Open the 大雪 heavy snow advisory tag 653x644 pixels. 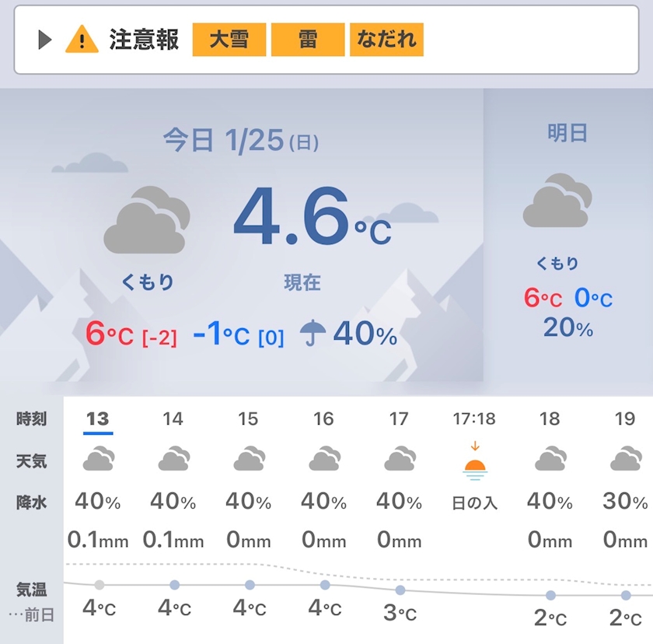229,40
